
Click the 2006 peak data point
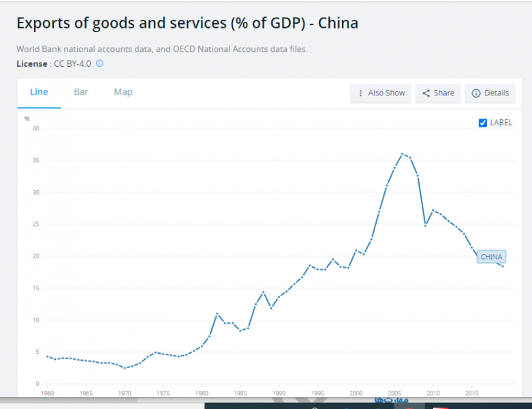(402, 153)
